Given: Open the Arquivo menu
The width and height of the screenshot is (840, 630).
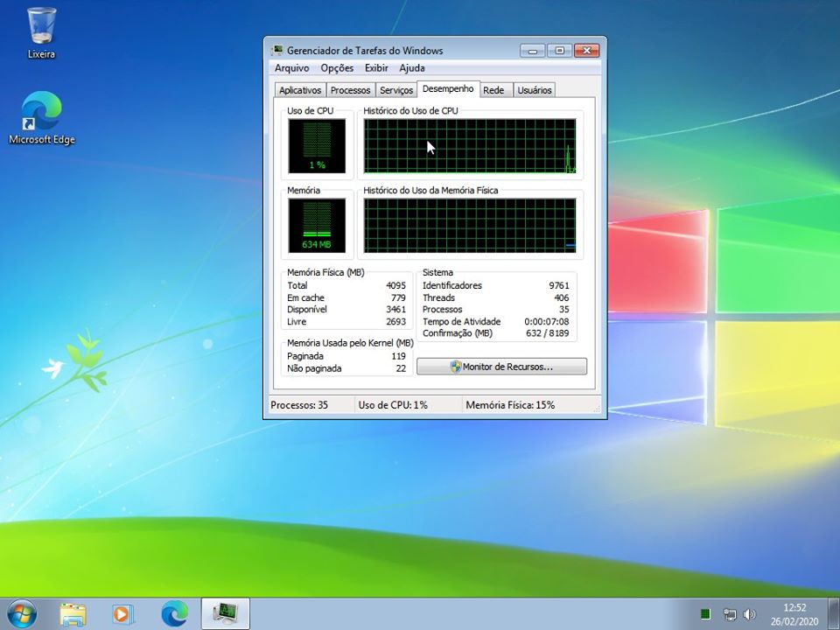Looking at the screenshot, I should click(x=291, y=68).
